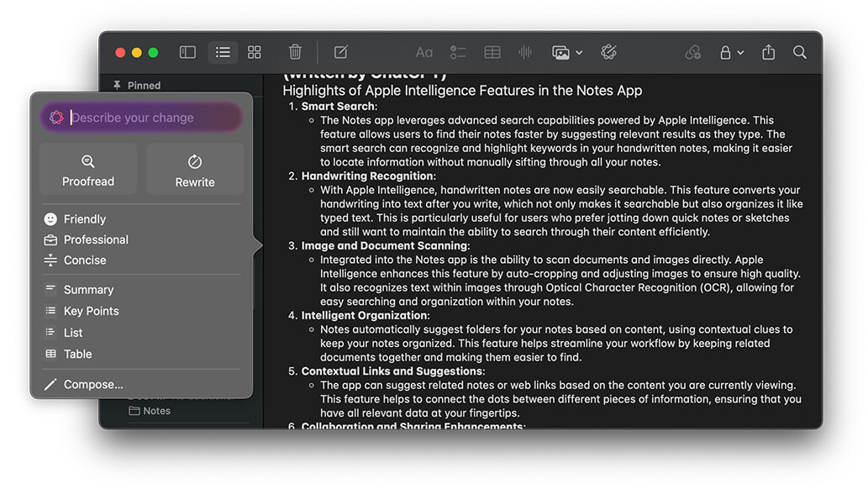Click the collaboration link icon
Screen dimensions: 868x489
click(693, 53)
